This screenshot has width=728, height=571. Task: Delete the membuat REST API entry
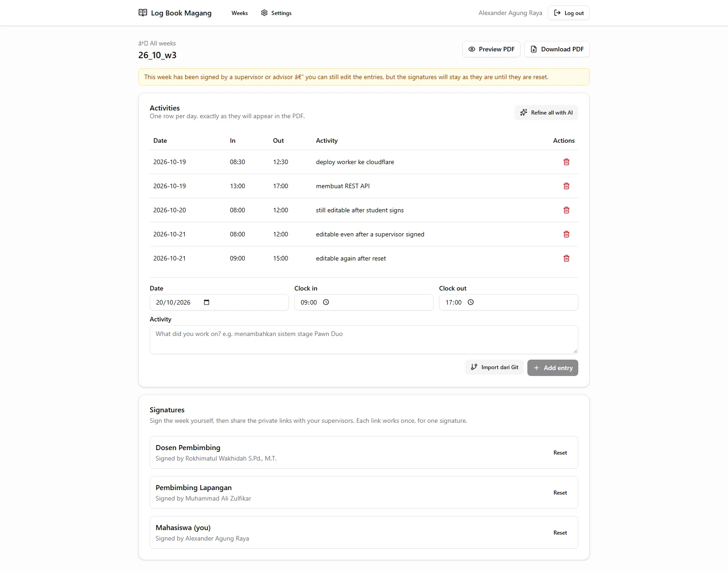coord(566,186)
